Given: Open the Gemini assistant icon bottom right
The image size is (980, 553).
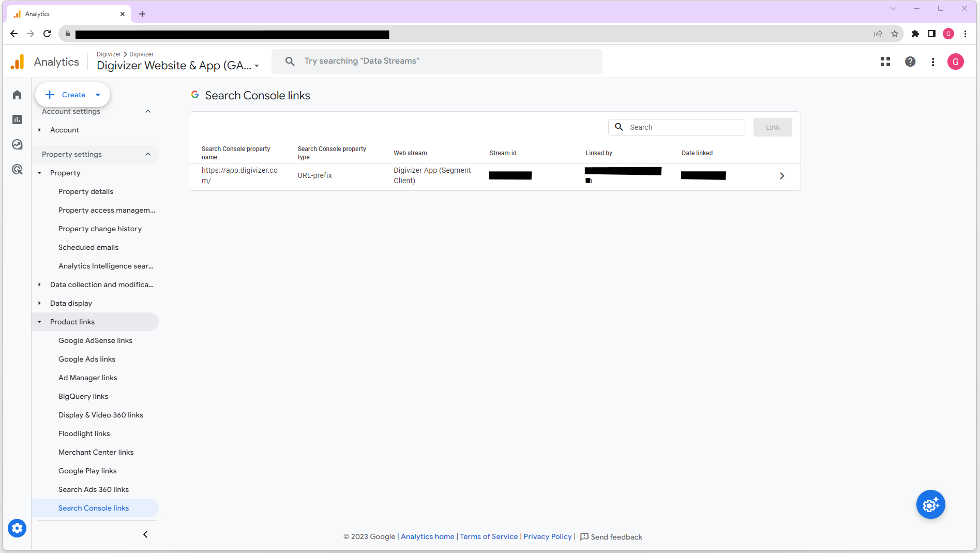Looking at the screenshot, I should click(930, 504).
